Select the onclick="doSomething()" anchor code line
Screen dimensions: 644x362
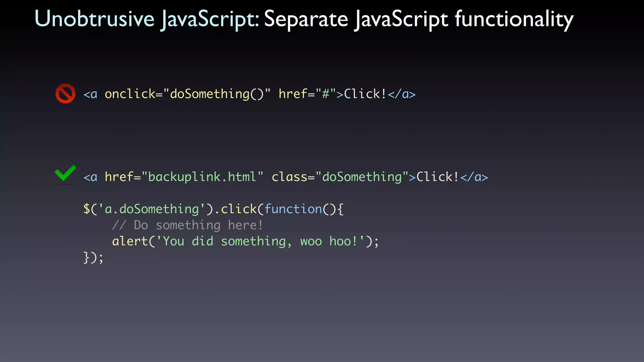click(x=250, y=94)
